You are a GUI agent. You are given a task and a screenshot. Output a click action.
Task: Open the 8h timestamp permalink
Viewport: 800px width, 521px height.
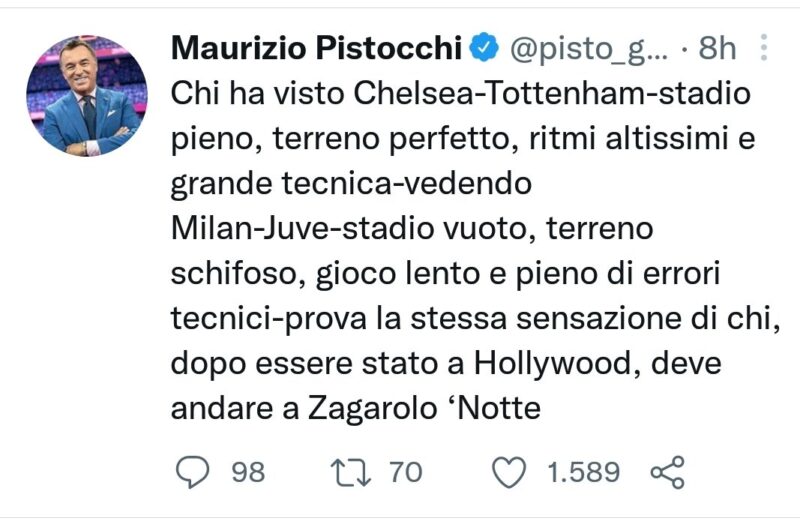(717, 48)
